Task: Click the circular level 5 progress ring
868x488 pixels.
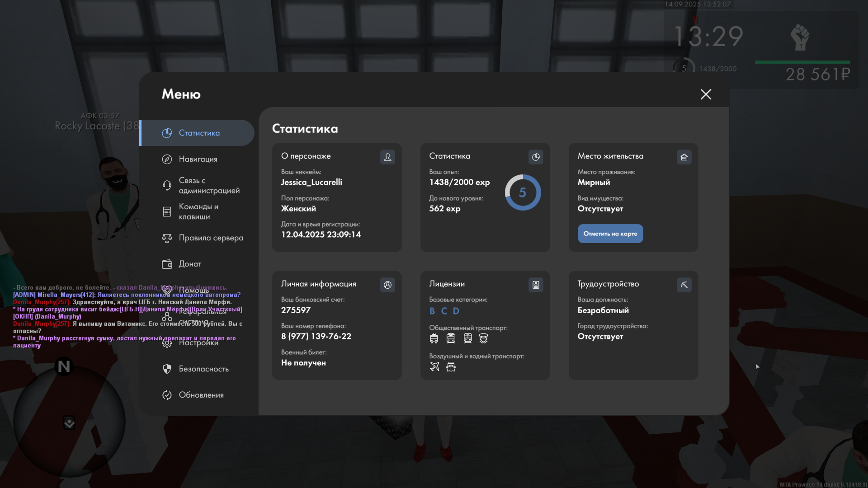Action: [523, 192]
